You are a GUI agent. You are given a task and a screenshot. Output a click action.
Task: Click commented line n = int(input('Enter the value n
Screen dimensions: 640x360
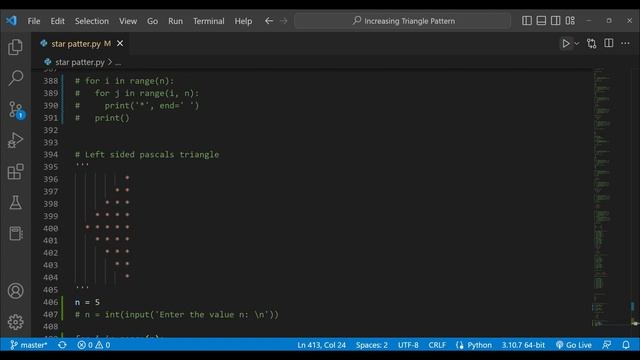(177, 314)
